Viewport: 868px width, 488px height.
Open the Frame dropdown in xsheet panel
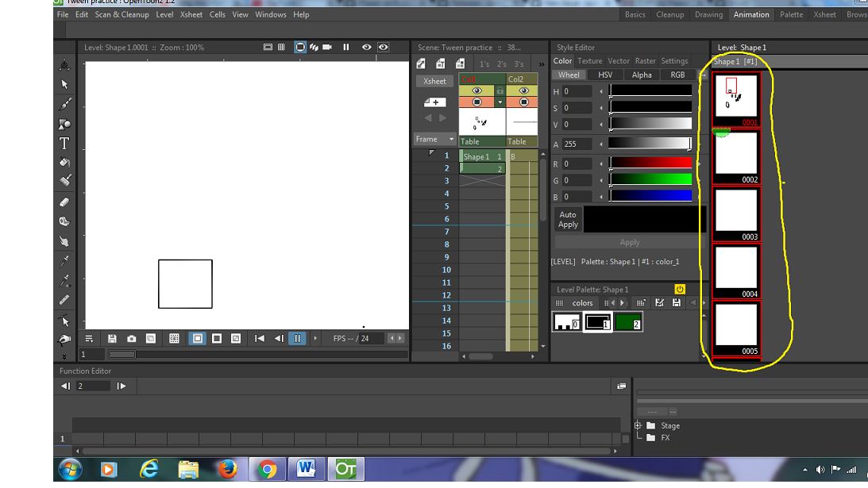[435, 139]
